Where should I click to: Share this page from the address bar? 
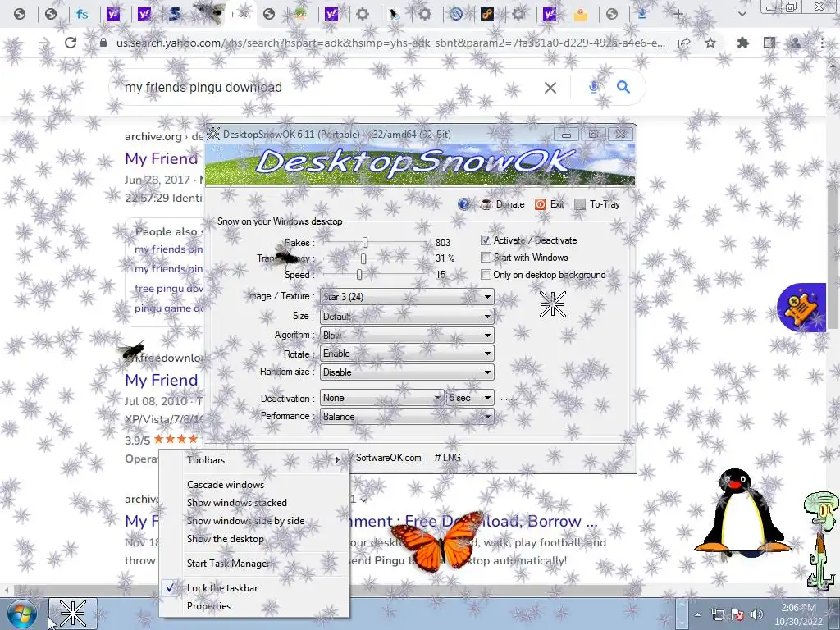(x=684, y=43)
